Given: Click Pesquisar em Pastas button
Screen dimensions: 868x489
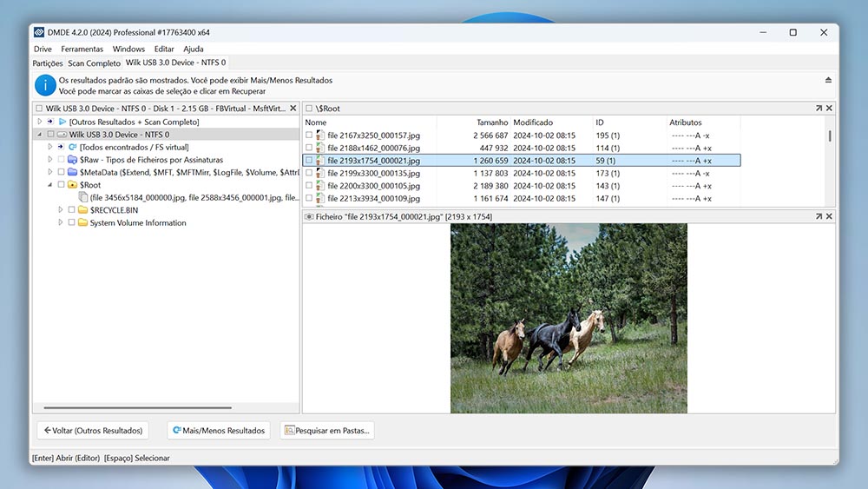Looking at the screenshot, I should [x=327, y=430].
